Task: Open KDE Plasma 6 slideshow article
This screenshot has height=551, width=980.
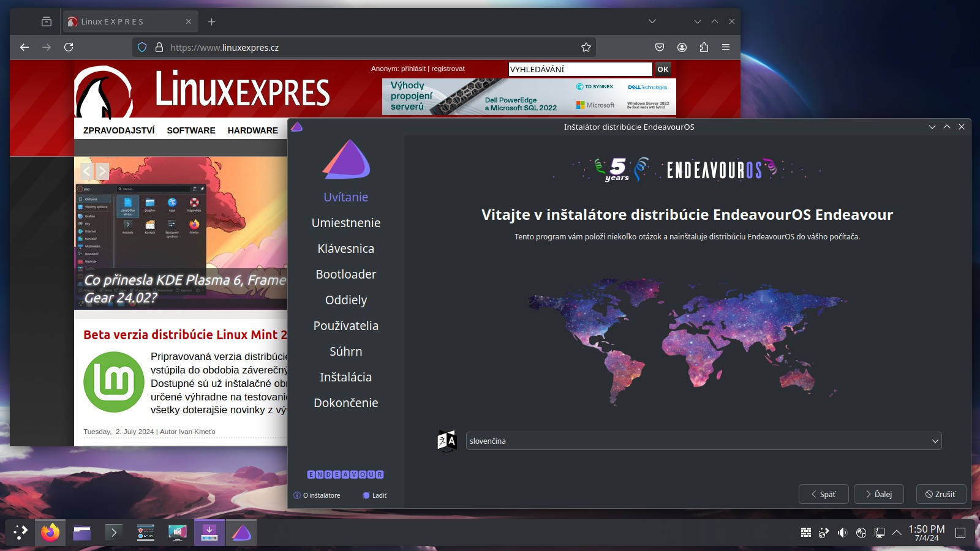Action: pyautogui.click(x=184, y=289)
